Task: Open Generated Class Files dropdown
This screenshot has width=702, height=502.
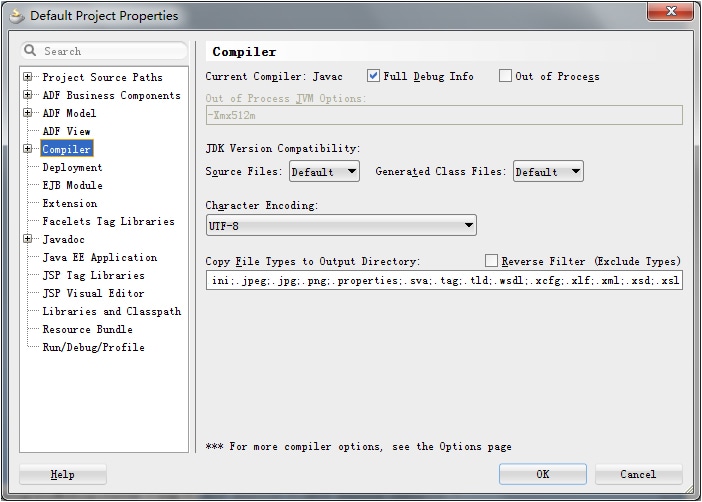Action: point(548,172)
